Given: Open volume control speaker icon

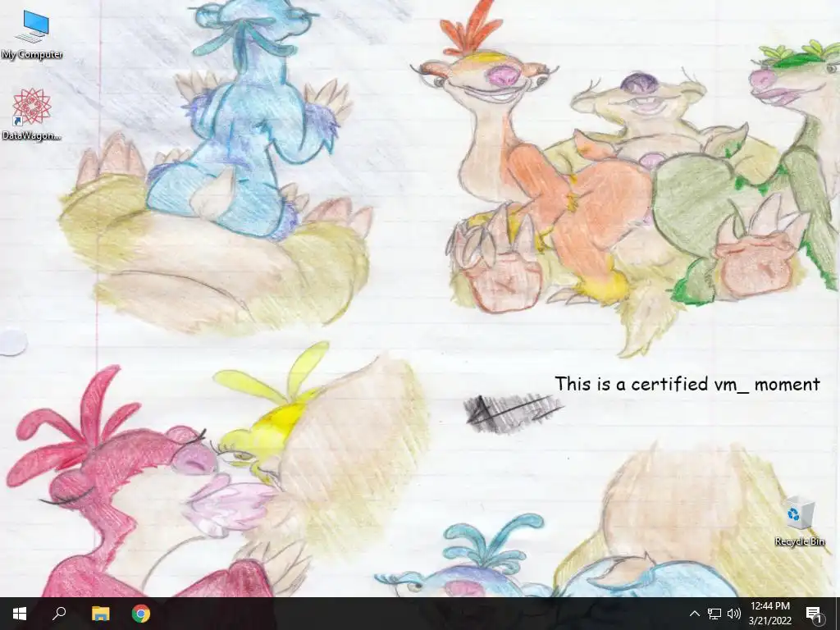Looking at the screenshot, I should pos(734,614).
